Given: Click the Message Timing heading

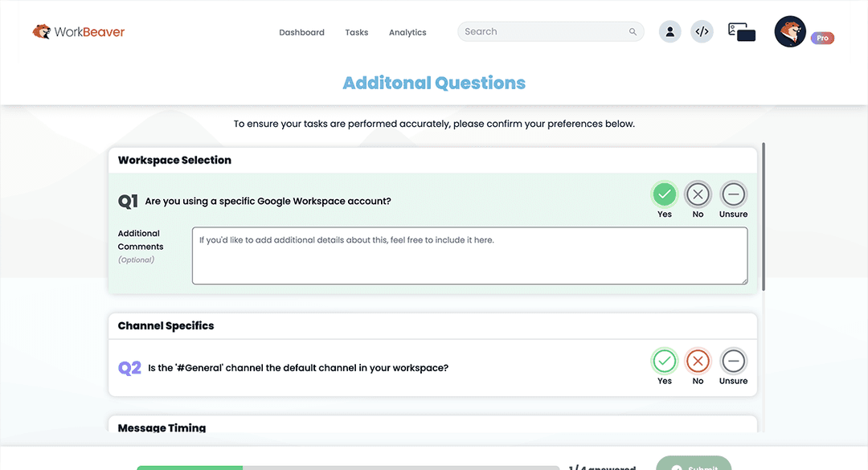Looking at the screenshot, I should [162, 427].
